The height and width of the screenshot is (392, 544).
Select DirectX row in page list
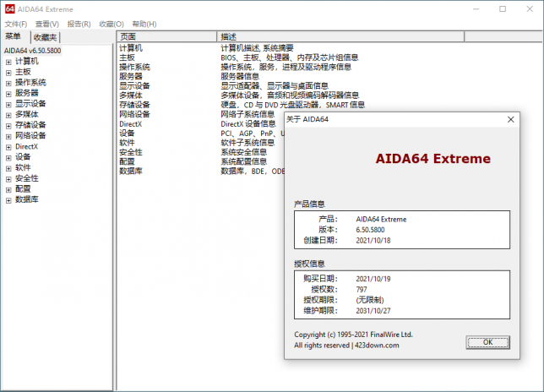point(130,124)
